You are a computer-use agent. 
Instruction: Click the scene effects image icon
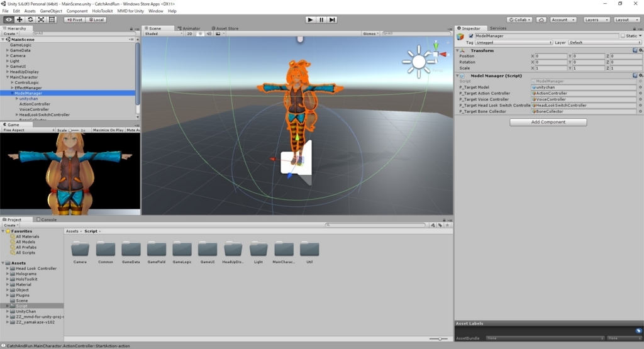[x=218, y=34]
